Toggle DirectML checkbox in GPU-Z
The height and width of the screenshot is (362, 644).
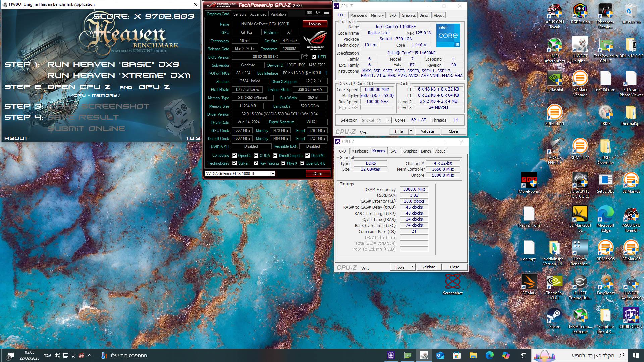307,155
